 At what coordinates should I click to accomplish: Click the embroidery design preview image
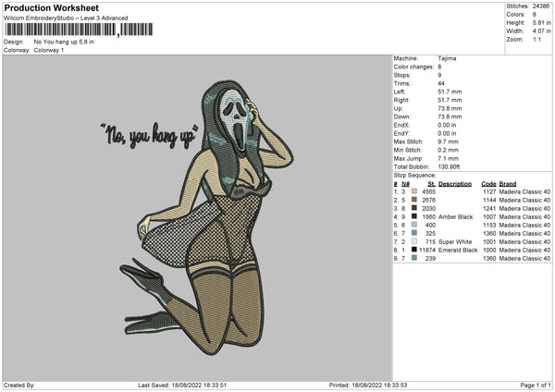[x=198, y=218]
